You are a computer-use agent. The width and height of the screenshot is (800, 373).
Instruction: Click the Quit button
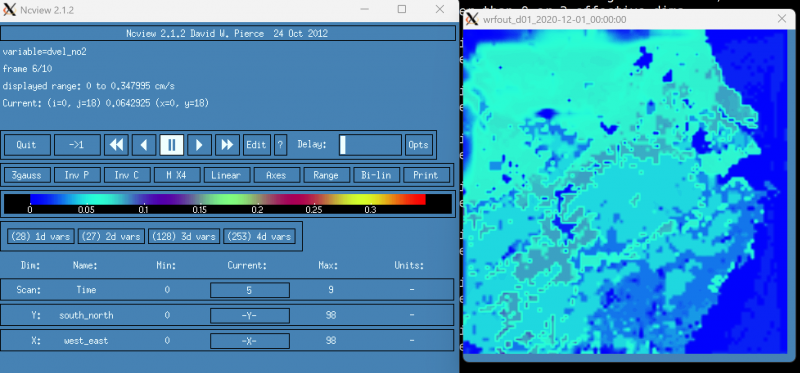[x=27, y=145]
